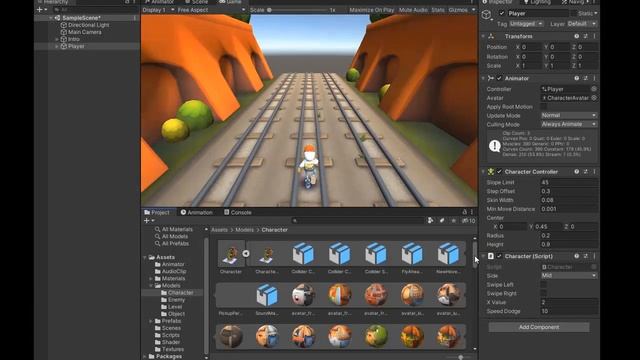Image resolution: width=640 pixels, height=360 pixels.
Task: Expand Intro object in Hierarchy
Action: pyautogui.click(x=57, y=39)
